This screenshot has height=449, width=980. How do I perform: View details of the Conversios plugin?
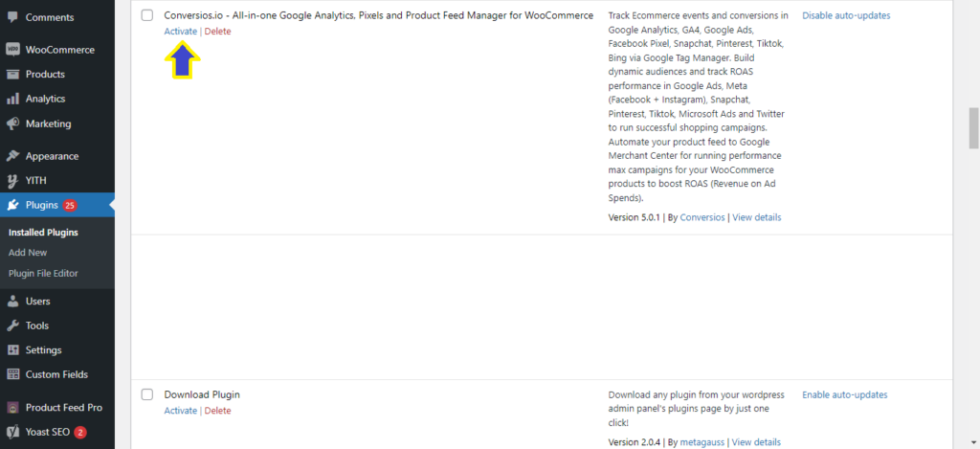(x=757, y=217)
